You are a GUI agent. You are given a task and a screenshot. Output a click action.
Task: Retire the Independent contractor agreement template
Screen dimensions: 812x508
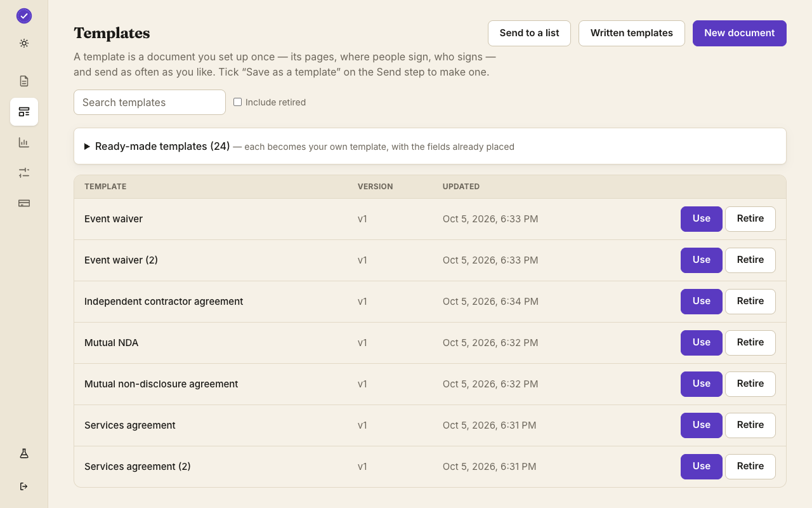click(750, 302)
